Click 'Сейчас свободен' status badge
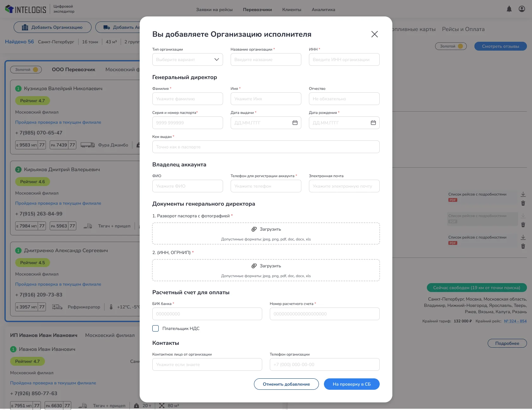The image size is (532, 410). point(477,288)
